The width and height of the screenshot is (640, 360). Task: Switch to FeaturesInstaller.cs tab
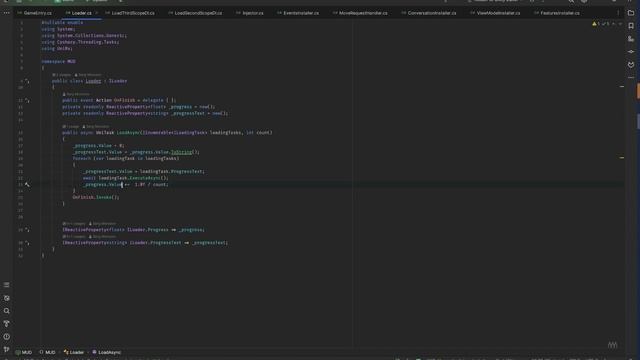[x=557, y=13]
